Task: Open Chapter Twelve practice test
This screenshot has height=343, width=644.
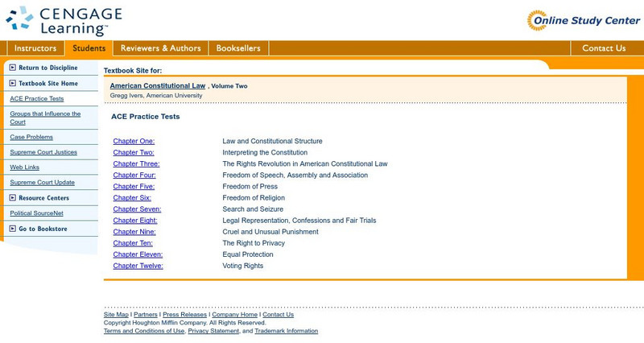Action: point(138,266)
